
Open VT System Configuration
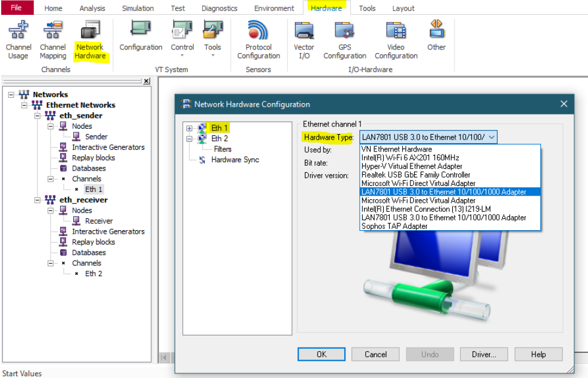coord(141,36)
